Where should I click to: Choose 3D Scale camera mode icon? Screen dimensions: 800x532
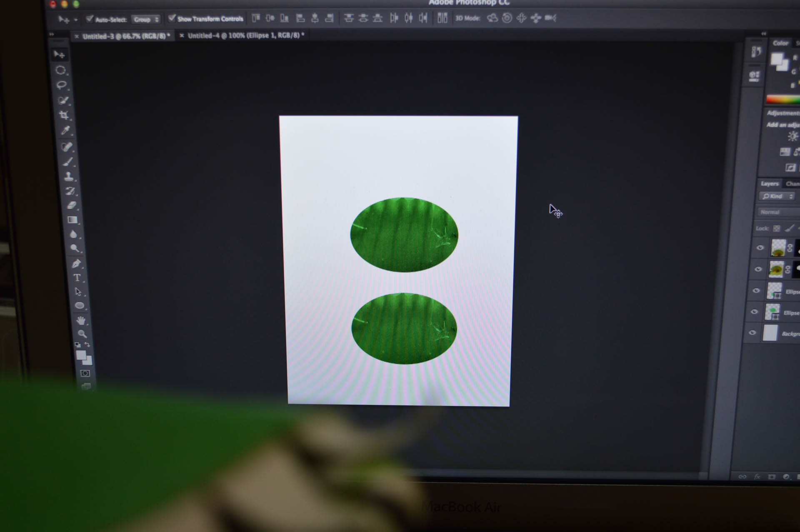point(550,18)
